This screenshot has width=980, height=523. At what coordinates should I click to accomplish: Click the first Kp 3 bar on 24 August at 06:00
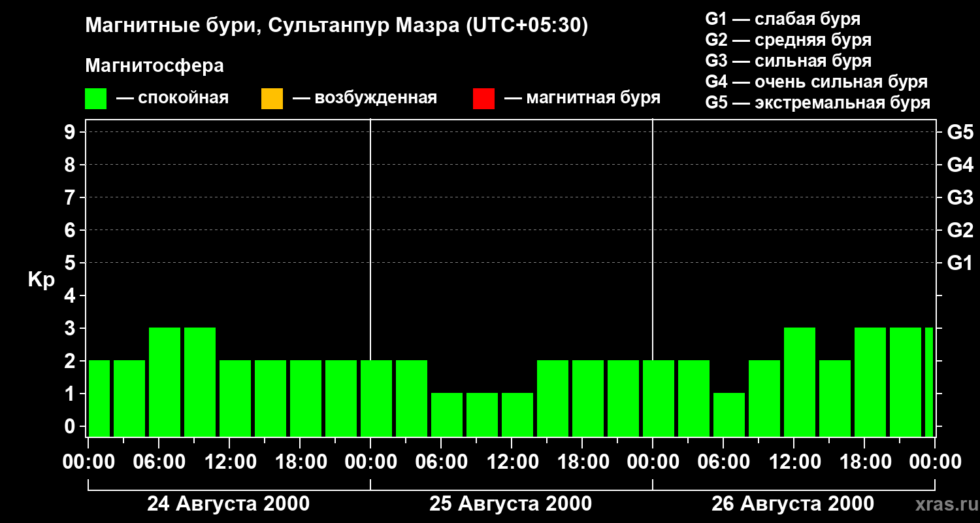pyautogui.click(x=165, y=382)
